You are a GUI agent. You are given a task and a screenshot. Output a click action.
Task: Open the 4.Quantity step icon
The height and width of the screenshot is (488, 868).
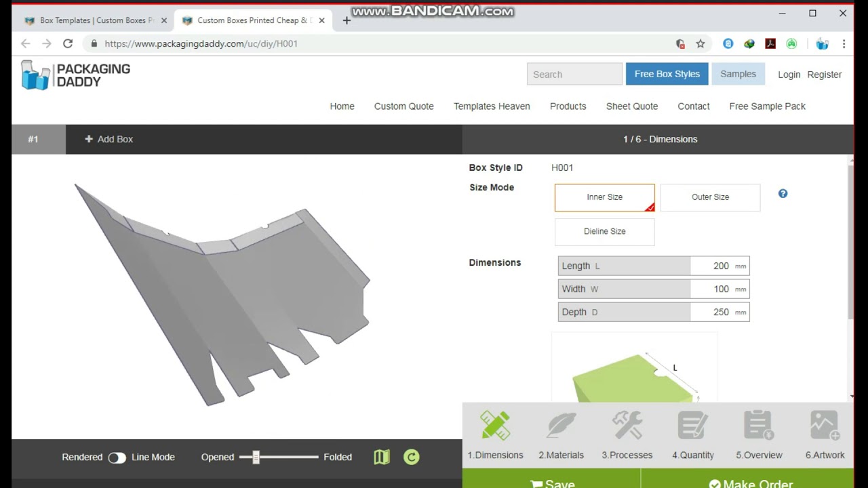pyautogui.click(x=692, y=426)
